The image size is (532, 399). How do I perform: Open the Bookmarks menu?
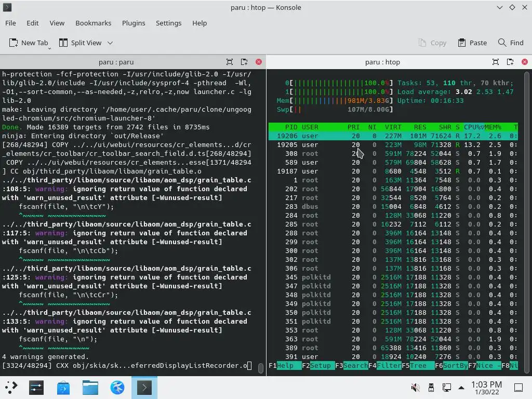94,23
